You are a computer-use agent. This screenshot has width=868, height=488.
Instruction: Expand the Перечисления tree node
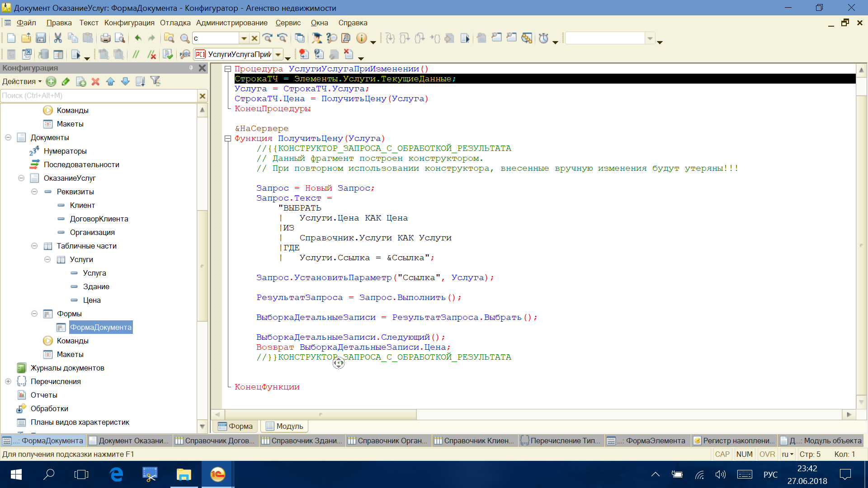point(8,381)
